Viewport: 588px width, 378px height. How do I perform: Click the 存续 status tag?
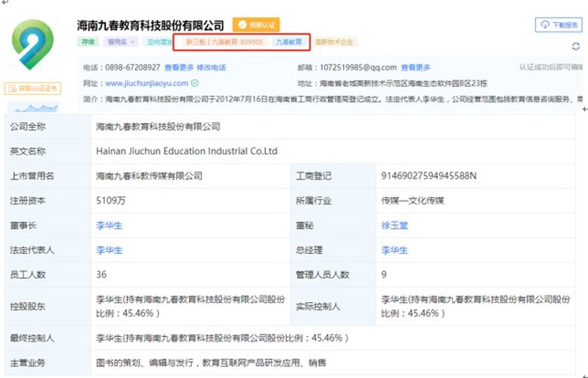pyautogui.click(x=88, y=42)
